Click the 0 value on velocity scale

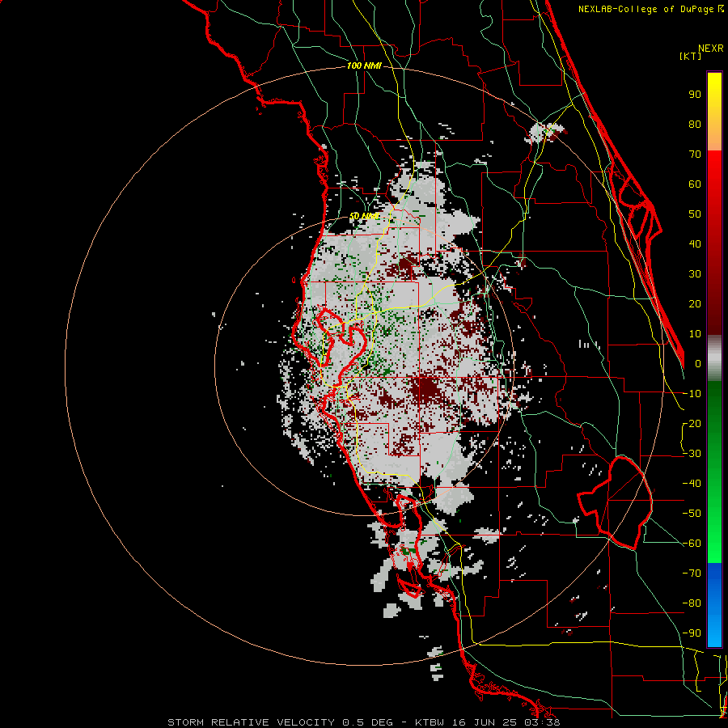click(698, 363)
